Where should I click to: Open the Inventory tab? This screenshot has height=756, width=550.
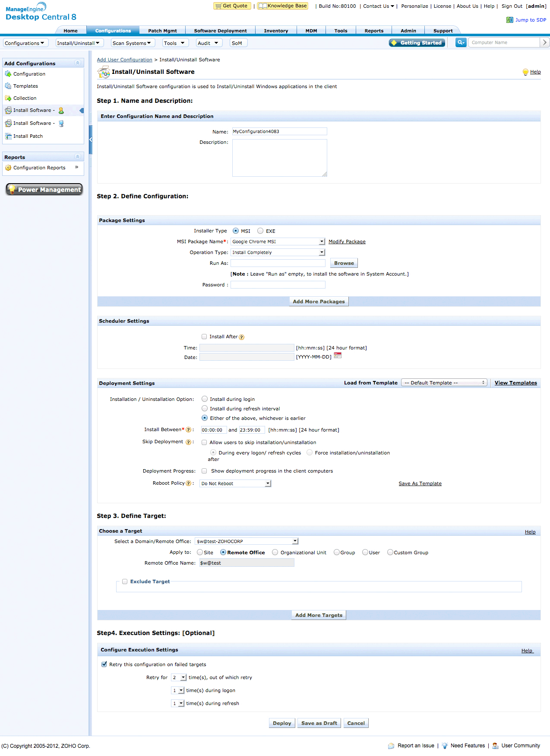click(x=276, y=31)
